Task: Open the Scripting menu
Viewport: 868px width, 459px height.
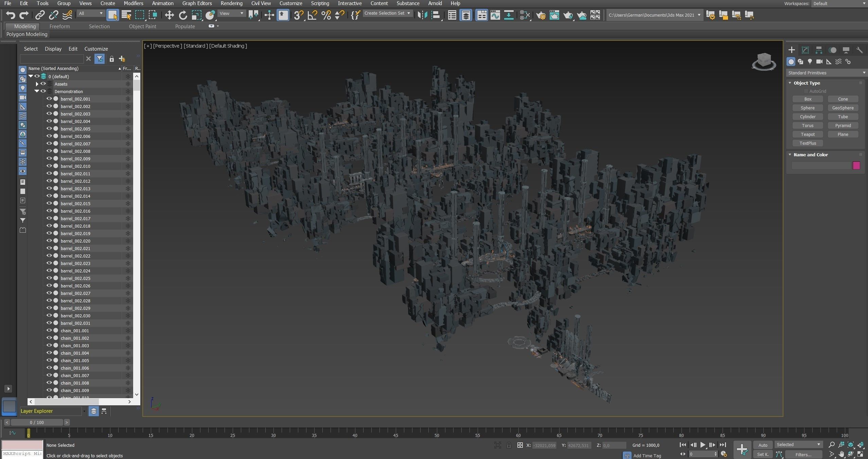Action: [x=320, y=3]
